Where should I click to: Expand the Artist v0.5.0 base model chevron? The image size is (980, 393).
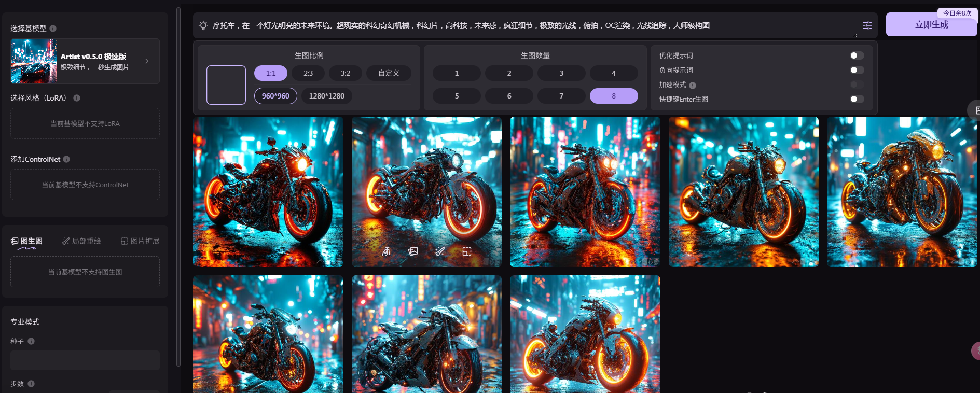(x=147, y=61)
